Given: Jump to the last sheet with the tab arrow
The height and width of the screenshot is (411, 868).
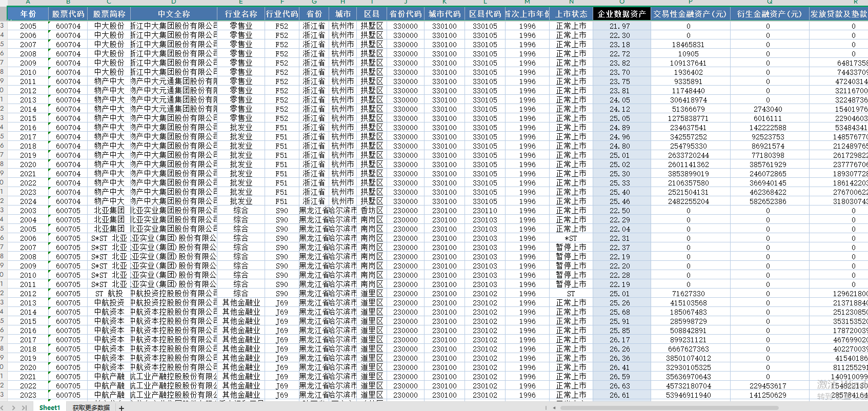Looking at the screenshot, I should click(x=25, y=407).
